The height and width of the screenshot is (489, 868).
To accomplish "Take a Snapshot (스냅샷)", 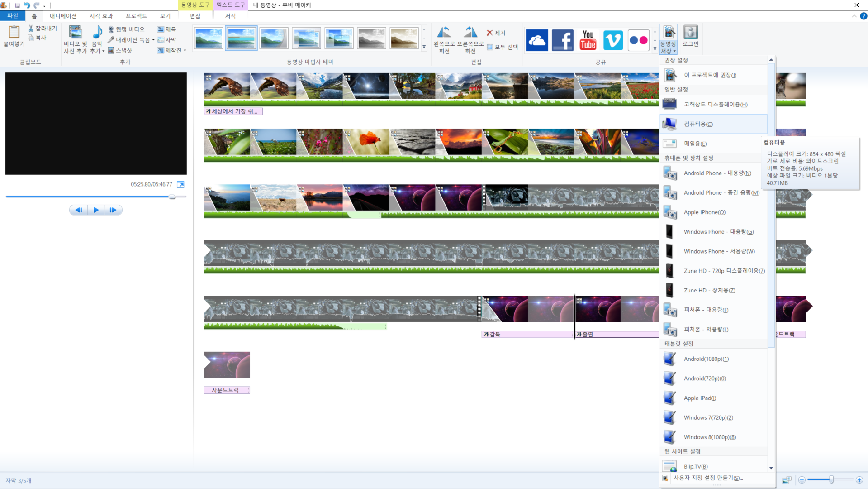I will (120, 50).
